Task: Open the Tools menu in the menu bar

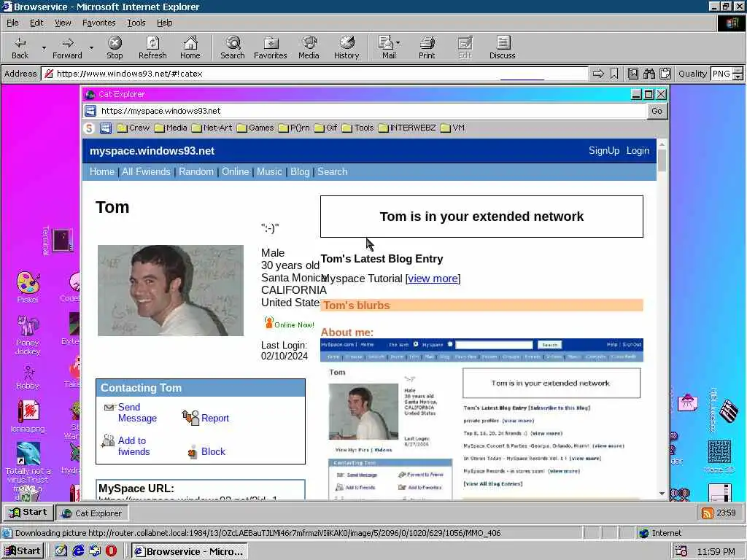Action: pos(136,23)
